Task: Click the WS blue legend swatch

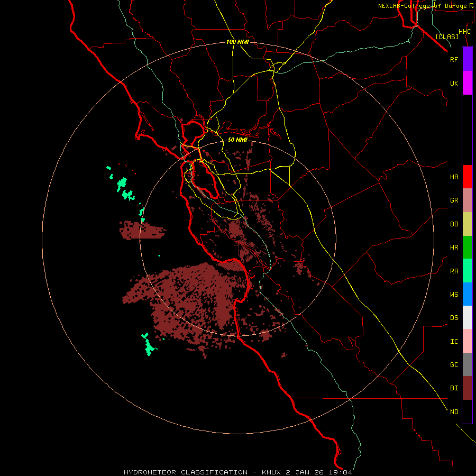Action: click(467, 294)
